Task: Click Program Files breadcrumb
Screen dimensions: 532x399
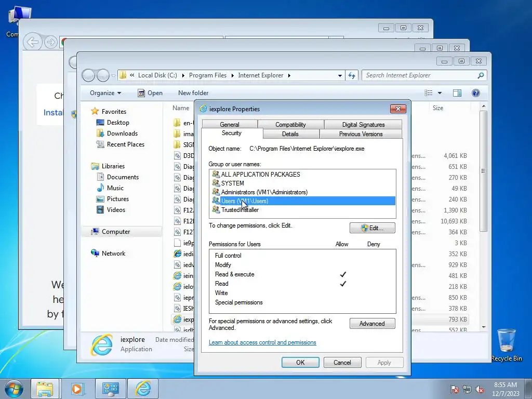Action: pos(208,75)
